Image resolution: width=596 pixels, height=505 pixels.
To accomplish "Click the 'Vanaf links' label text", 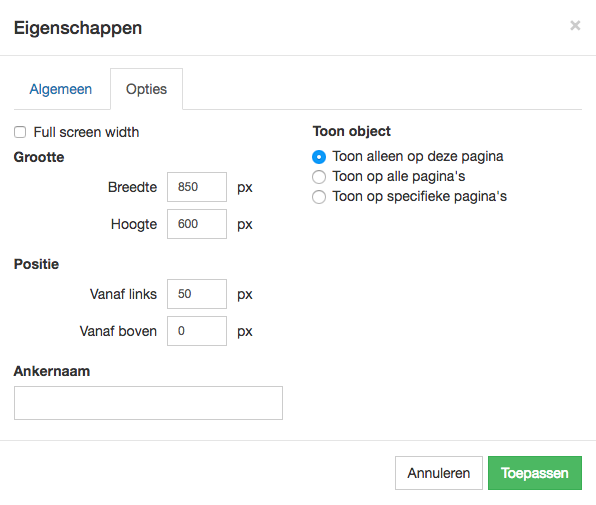I will click(123, 294).
